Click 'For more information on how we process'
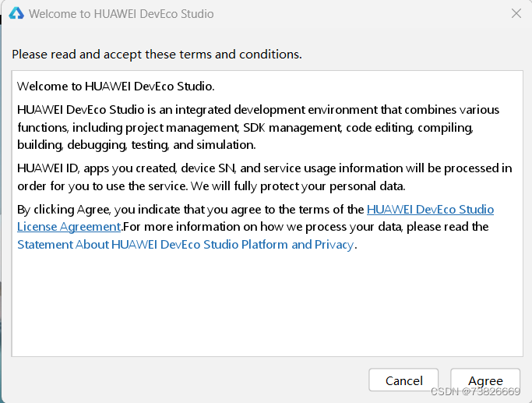 click(x=305, y=227)
